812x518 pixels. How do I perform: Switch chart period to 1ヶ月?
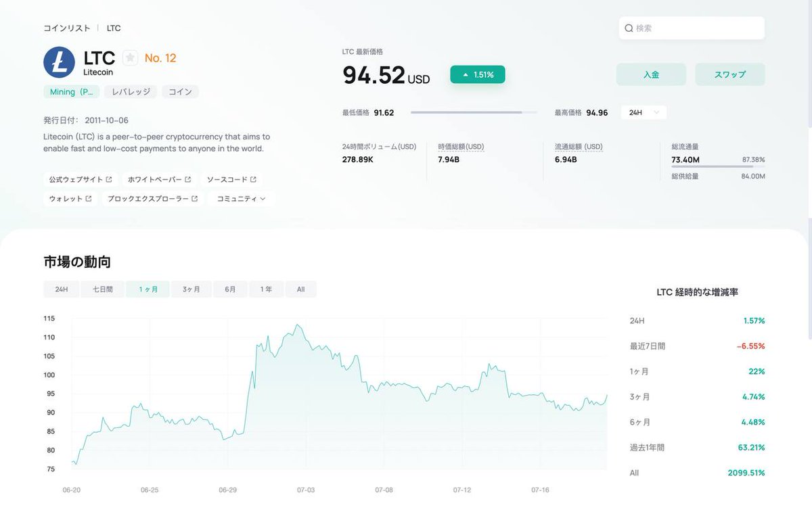tap(148, 289)
